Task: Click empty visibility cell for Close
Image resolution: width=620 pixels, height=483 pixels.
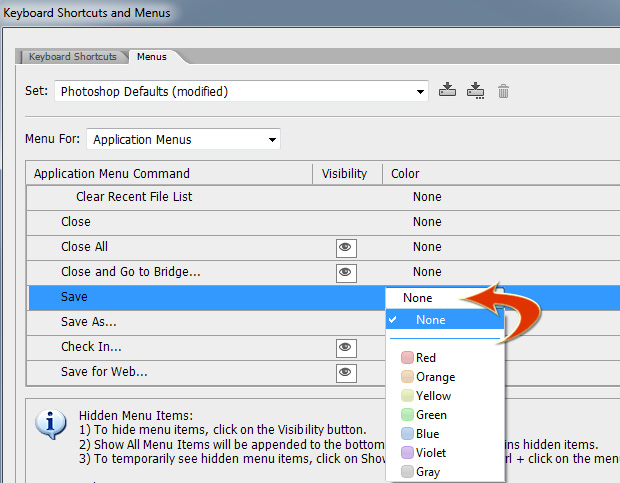Action: coord(346,223)
